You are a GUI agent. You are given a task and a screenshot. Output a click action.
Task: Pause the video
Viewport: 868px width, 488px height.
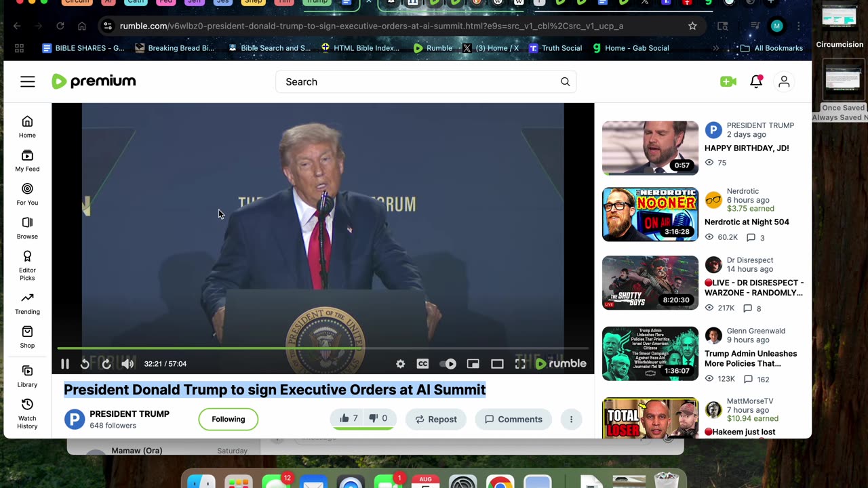[65, 364]
